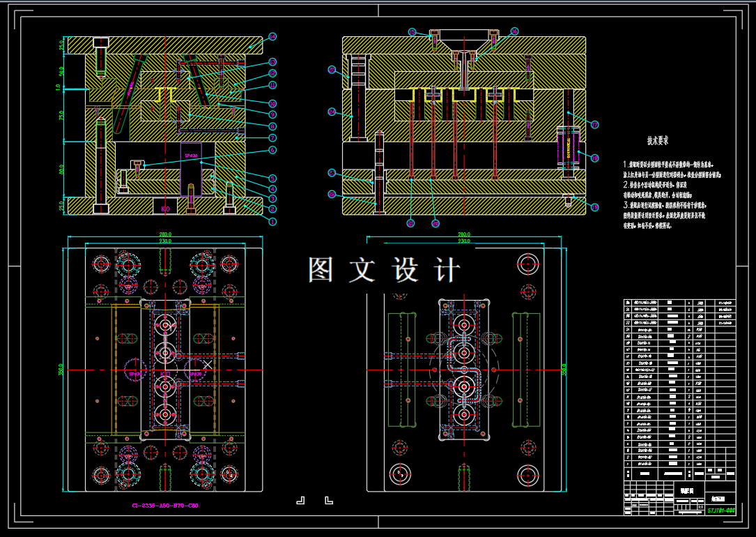Click the 图文设计 large title text
This screenshot has width=756, height=537.
(384, 269)
